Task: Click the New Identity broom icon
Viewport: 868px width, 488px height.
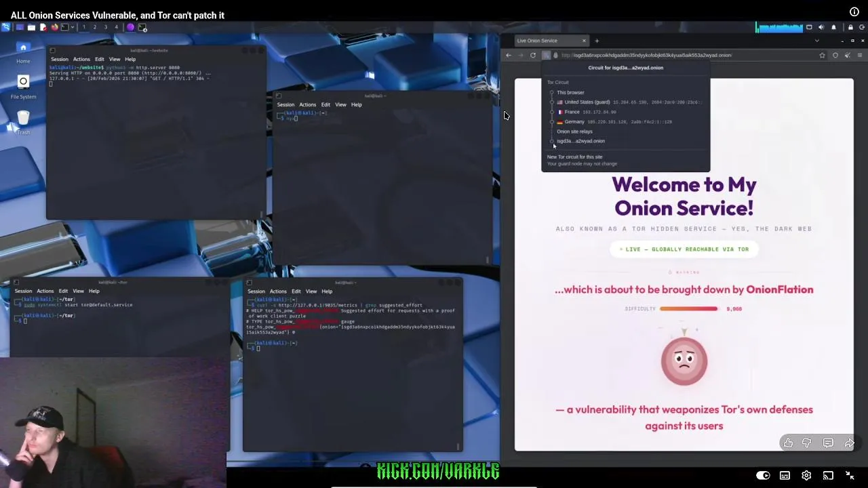Action: pyautogui.click(x=848, y=56)
